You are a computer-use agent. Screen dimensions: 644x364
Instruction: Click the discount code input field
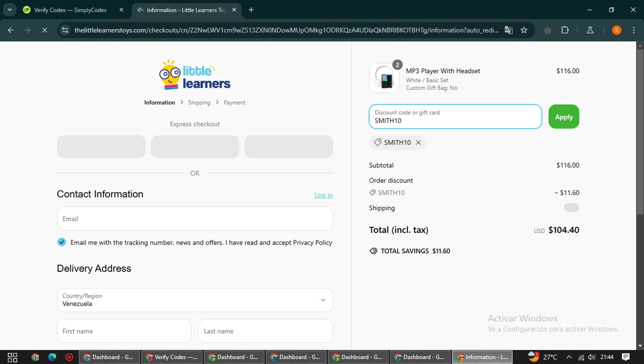pos(456,116)
